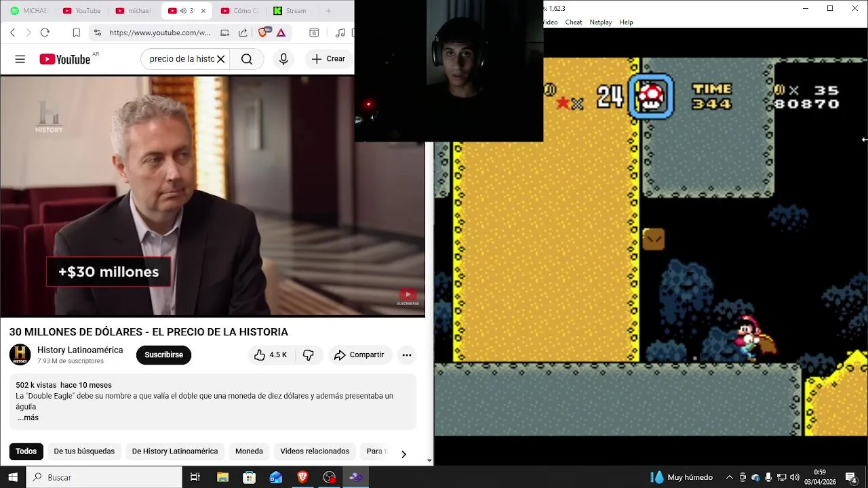This screenshot has width=868, height=488.
Task: Select the Todos filter chip
Action: [x=26, y=451]
